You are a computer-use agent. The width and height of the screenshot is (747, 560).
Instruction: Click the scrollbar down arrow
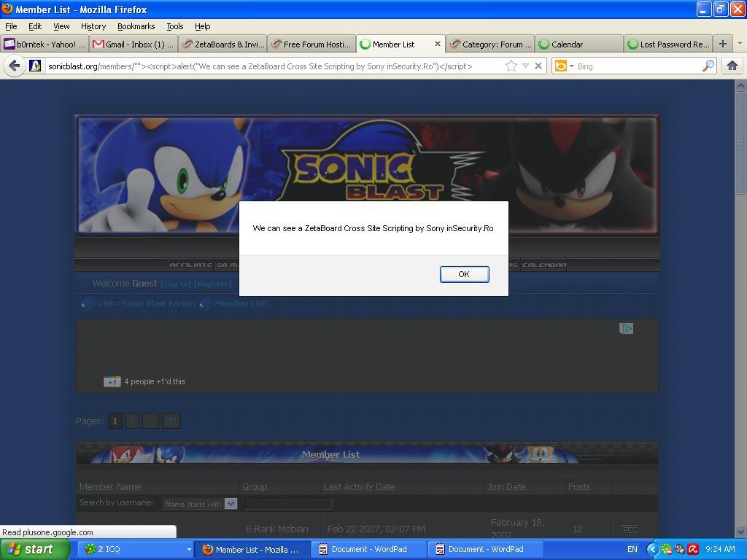click(741, 532)
